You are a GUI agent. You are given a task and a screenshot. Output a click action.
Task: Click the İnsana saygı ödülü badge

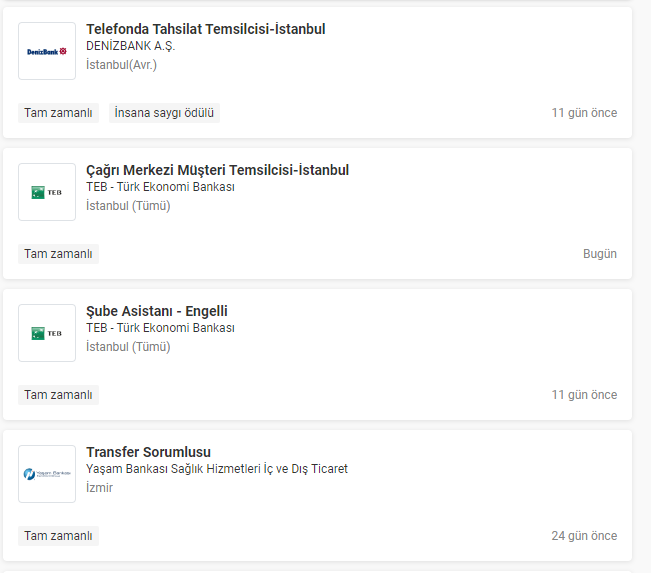[x=164, y=113]
